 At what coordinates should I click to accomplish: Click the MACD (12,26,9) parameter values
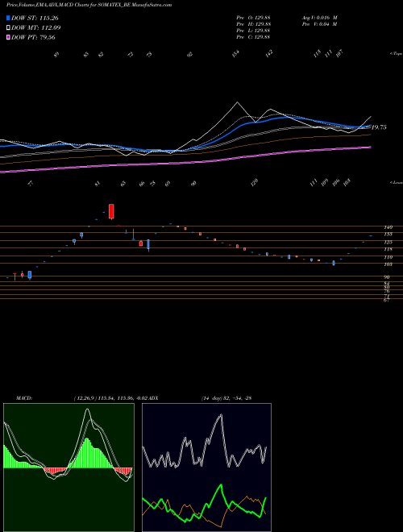tap(110, 398)
